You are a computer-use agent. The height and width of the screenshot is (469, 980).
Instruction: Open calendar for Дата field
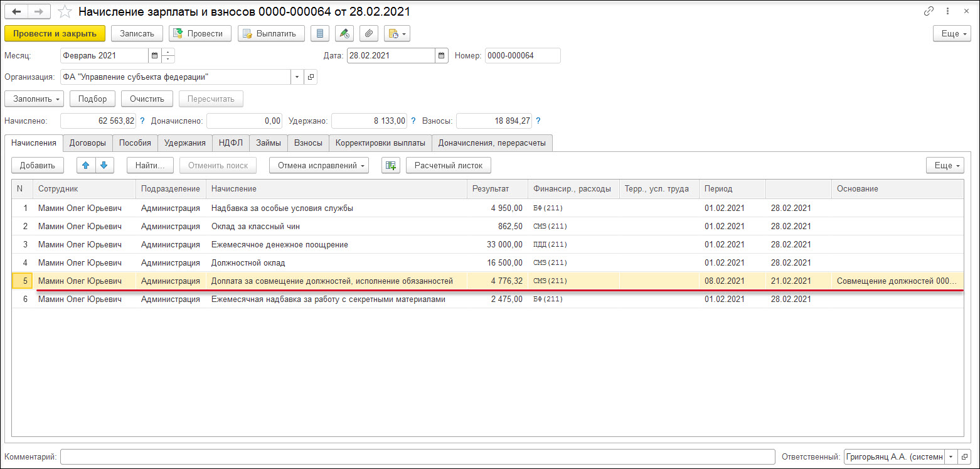[x=442, y=55]
